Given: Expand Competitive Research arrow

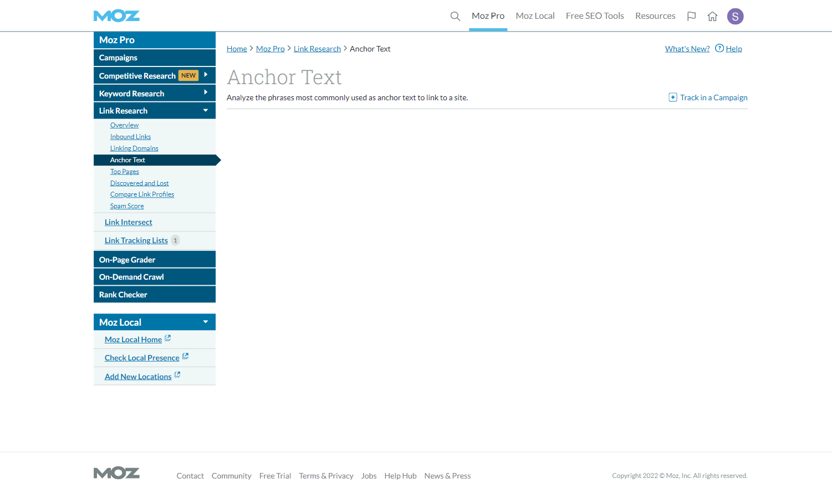Looking at the screenshot, I should [x=206, y=75].
